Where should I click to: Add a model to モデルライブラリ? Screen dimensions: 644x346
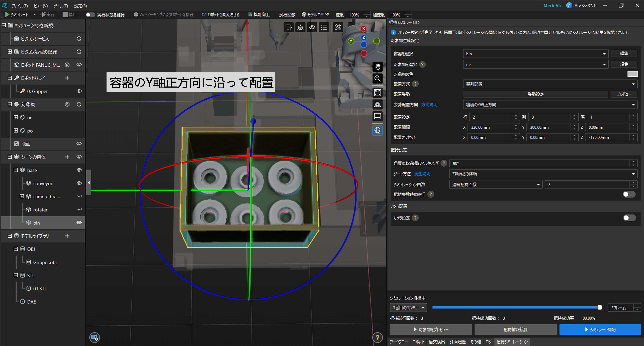pyautogui.click(x=67, y=236)
